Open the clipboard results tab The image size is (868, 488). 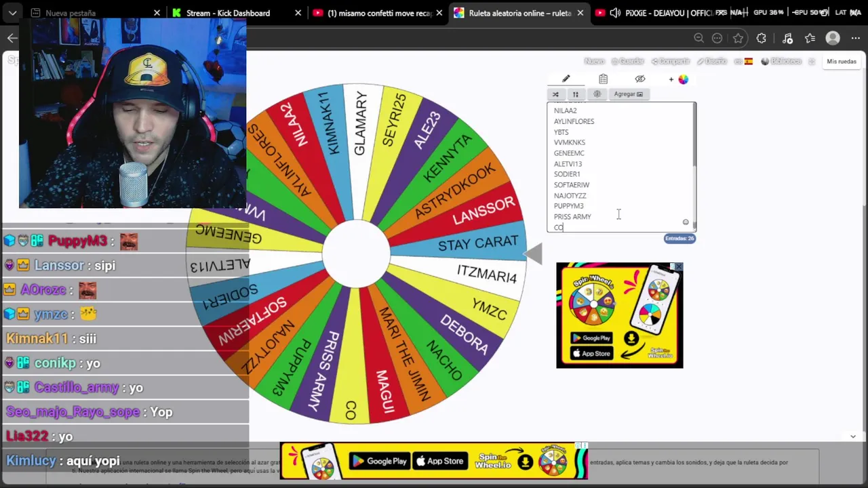603,79
